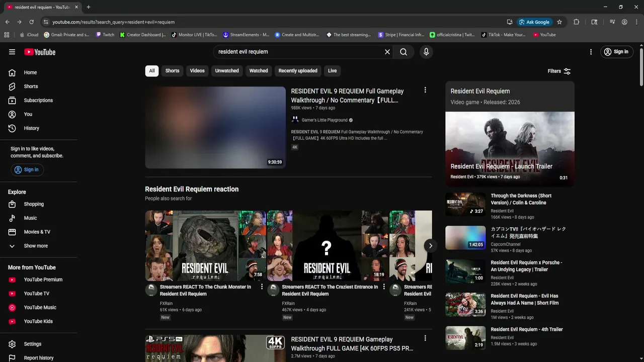Select the Shorts filter chip
The width and height of the screenshot is (644, 362).
(x=172, y=71)
